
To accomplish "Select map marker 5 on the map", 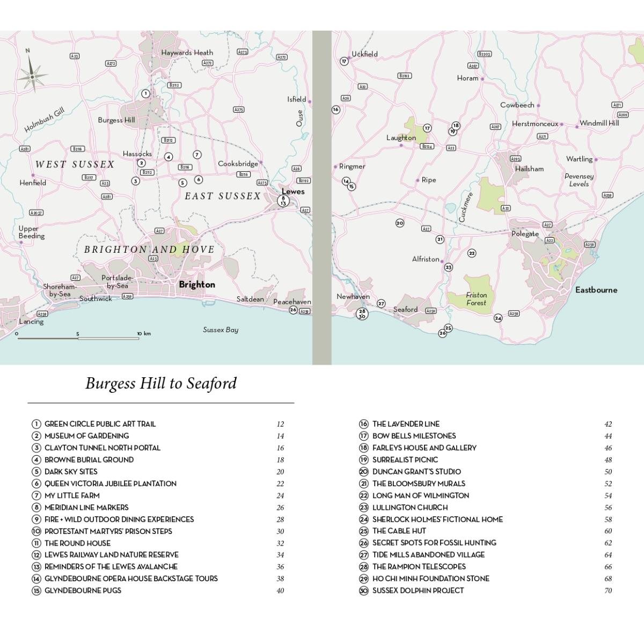I will point(182,183).
